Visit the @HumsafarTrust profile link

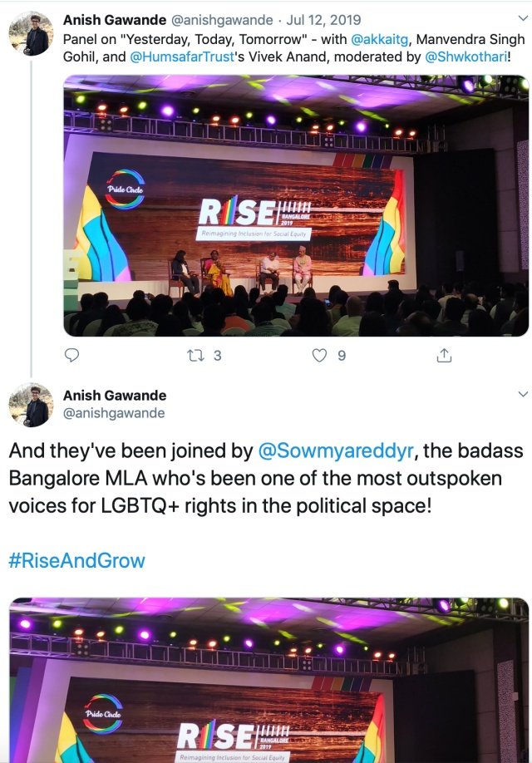[x=179, y=57]
